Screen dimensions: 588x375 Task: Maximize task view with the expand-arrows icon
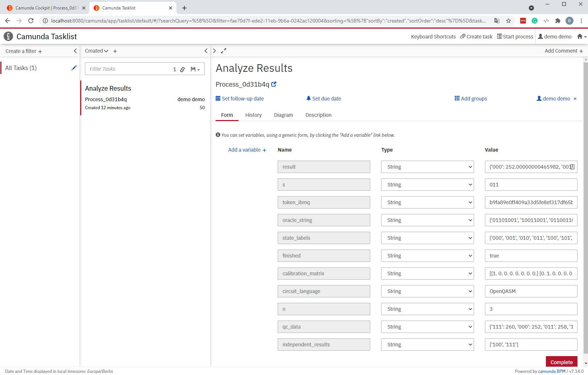click(x=224, y=51)
